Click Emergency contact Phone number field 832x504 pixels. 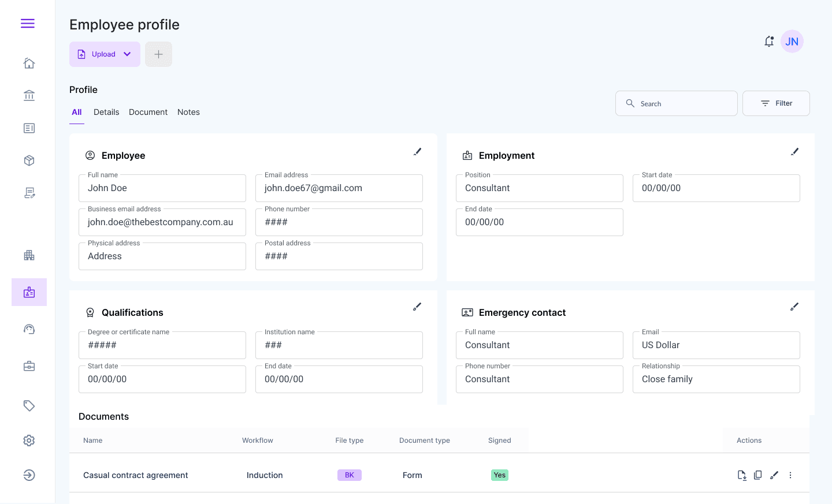point(540,379)
